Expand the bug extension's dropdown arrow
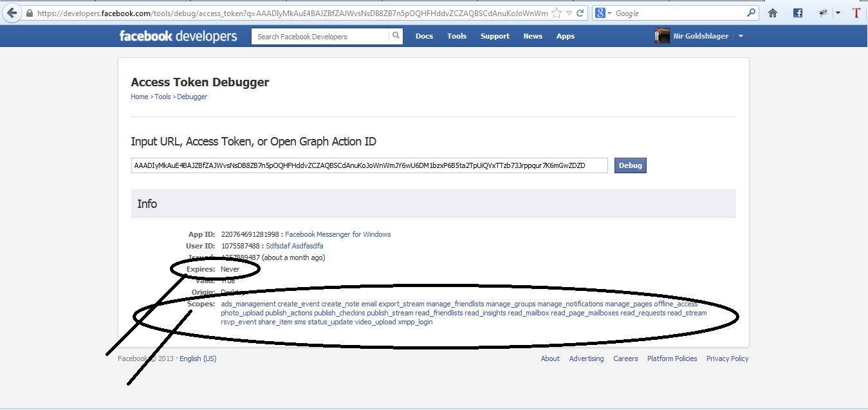 tap(838, 13)
